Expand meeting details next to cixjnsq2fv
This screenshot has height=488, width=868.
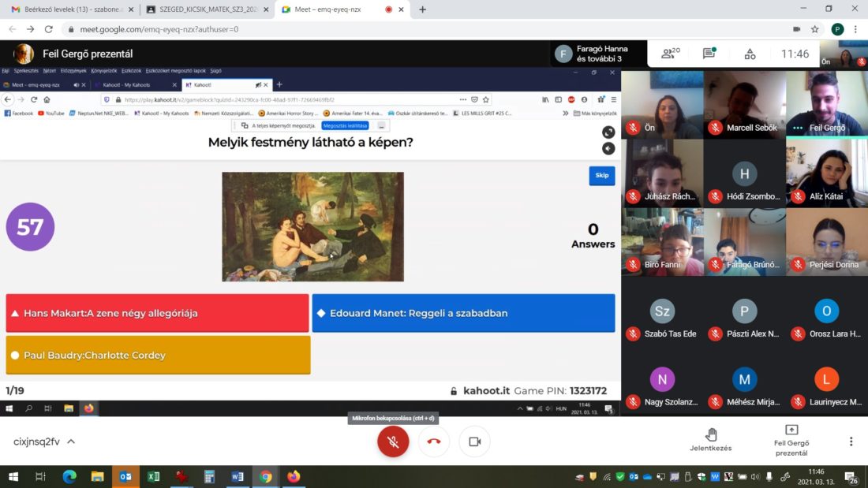pyautogui.click(x=71, y=441)
